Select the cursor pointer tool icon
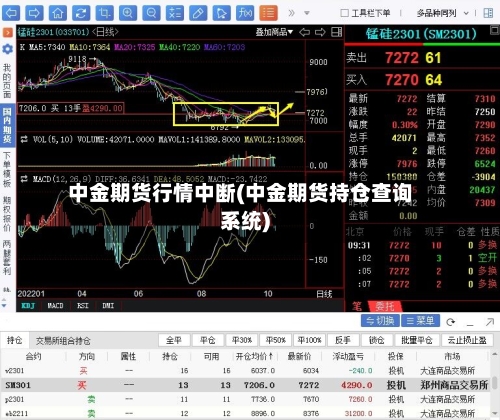This screenshot has width=500, height=420. point(221,13)
